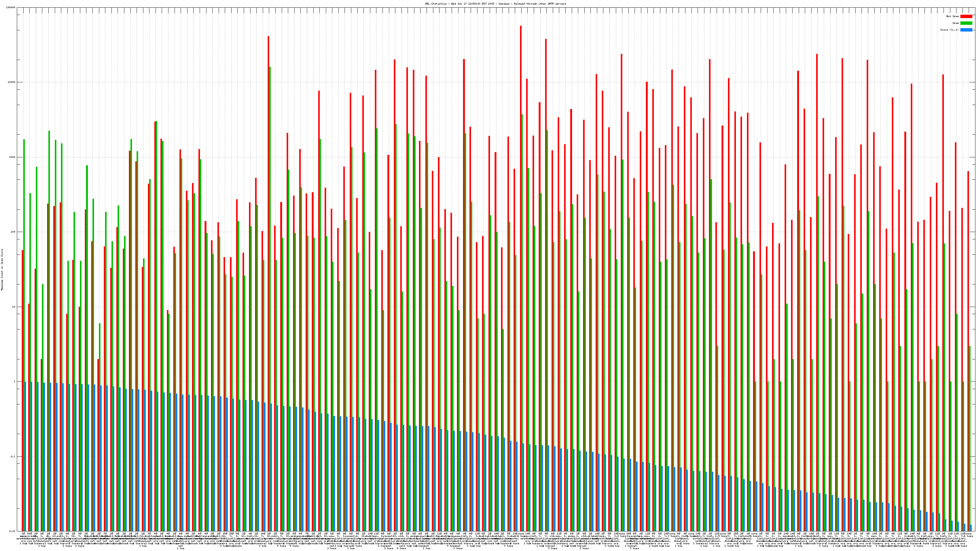The image size is (980, 551).
Task: Click the 0.1 y-axis tick label
Action: 13,456
